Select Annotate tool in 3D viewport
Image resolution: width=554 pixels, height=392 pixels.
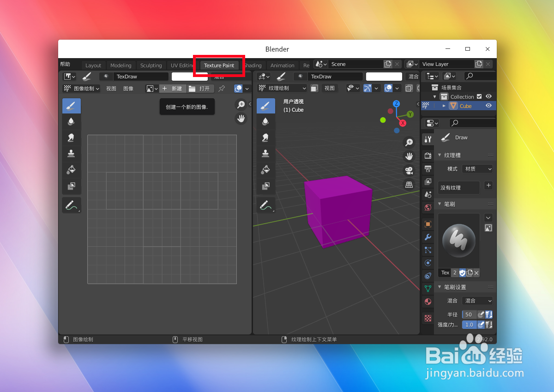tap(266, 205)
